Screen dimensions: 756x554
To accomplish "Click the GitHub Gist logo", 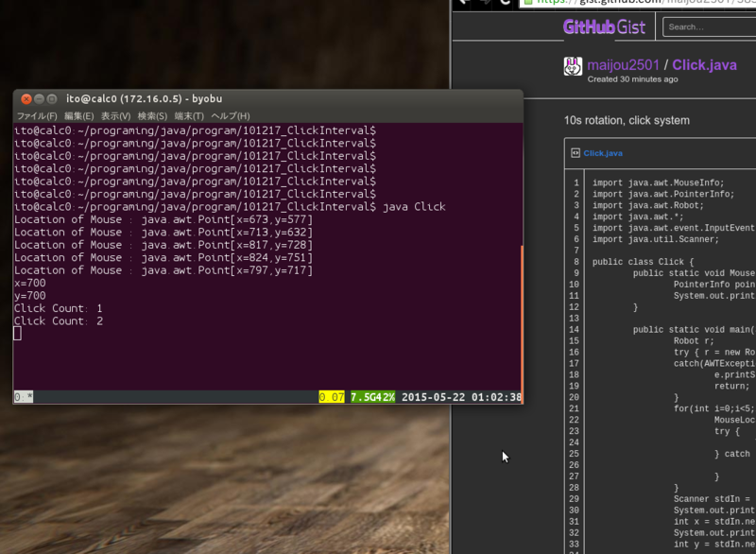I will [x=604, y=27].
